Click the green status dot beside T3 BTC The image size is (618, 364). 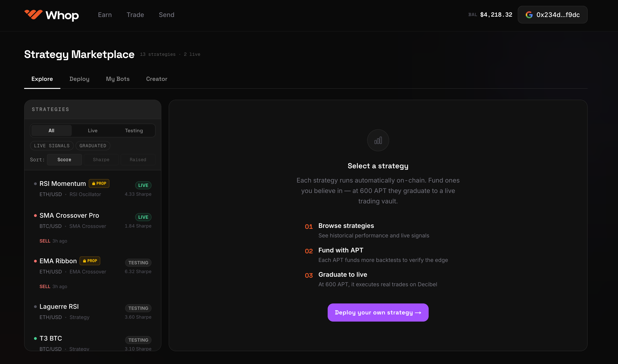click(35, 339)
